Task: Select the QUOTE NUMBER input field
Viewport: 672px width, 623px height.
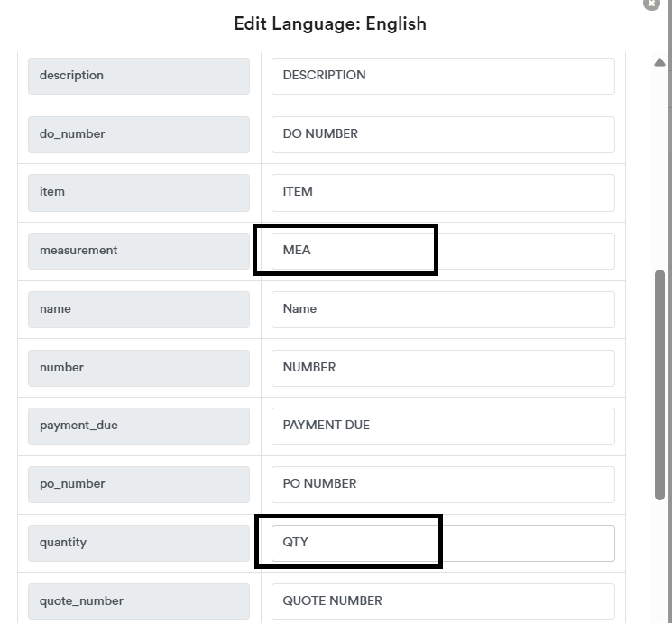Action: pyautogui.click(x=442, y=601)
